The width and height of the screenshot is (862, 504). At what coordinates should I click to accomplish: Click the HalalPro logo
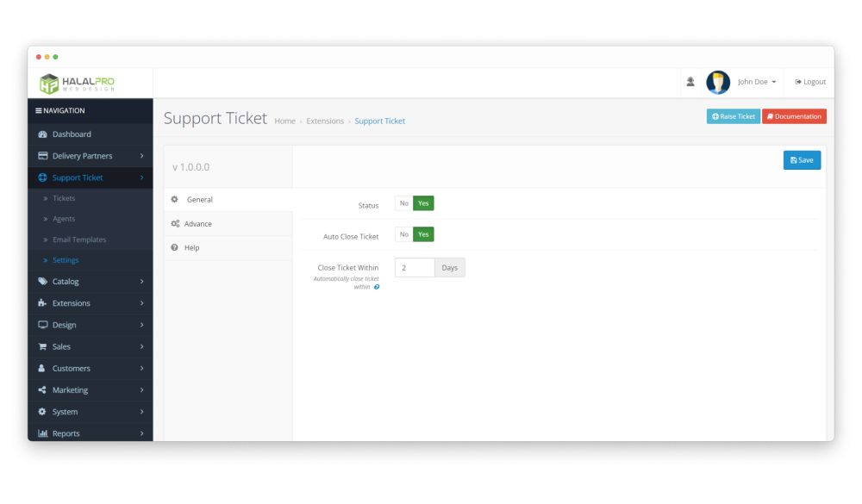pyautogui.click(x=78, y=83)
